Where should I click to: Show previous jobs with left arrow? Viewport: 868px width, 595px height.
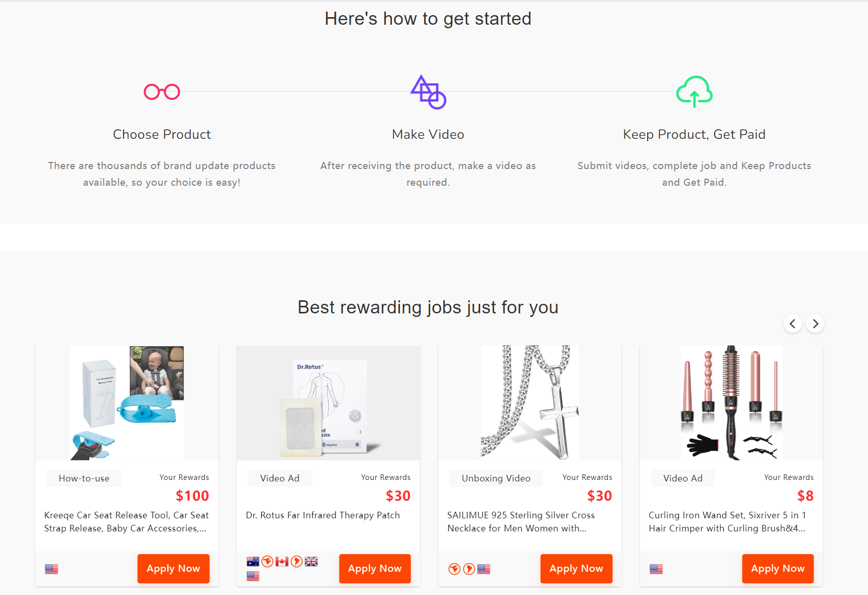click(792, 323)
